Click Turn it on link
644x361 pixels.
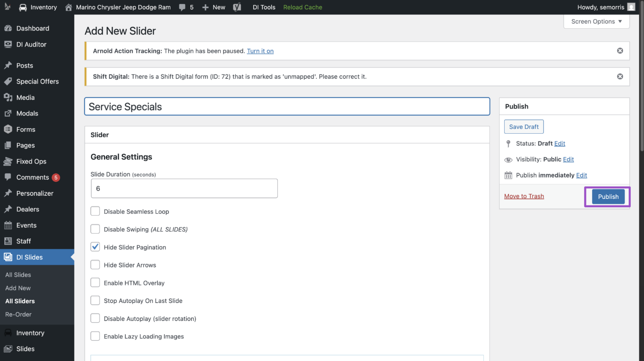pos(260,51)
